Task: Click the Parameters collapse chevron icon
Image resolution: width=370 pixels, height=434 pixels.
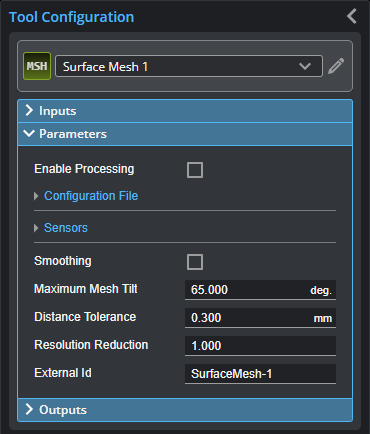Action: coord(29,134)
